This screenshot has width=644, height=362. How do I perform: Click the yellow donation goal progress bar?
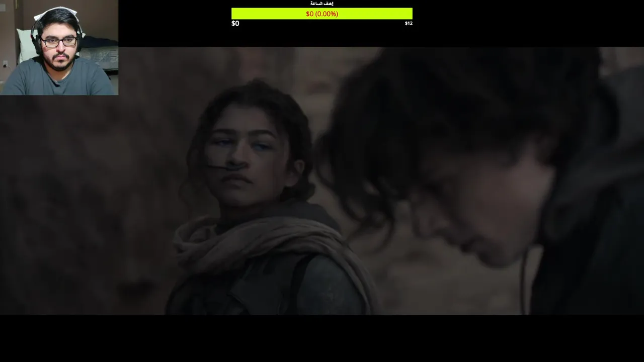coord(322,14)
